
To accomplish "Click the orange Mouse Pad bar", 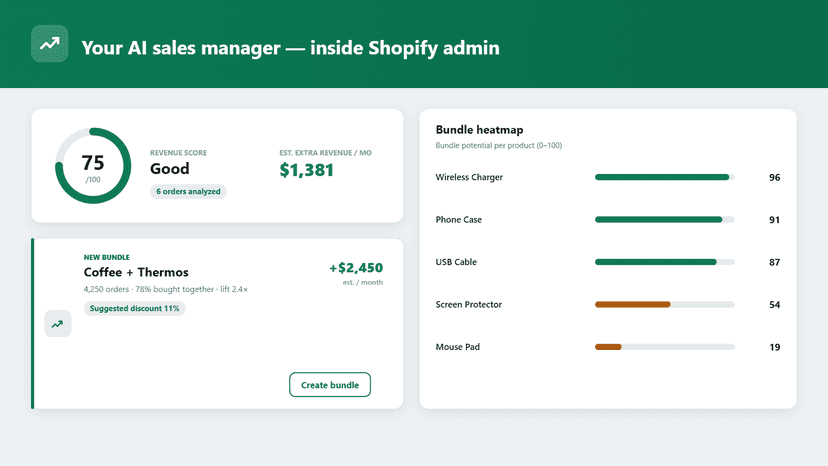I will point(608,347).
